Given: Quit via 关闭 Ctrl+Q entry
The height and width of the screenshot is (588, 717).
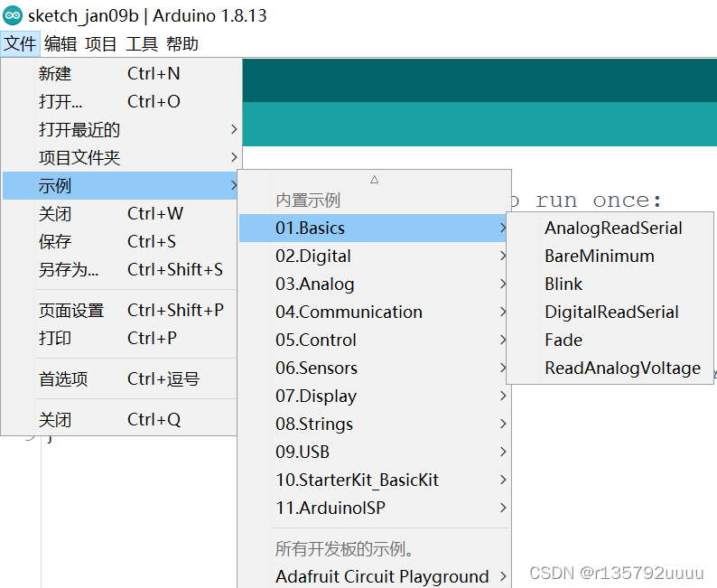Looking at the screenshot, I should click(122, 420).
